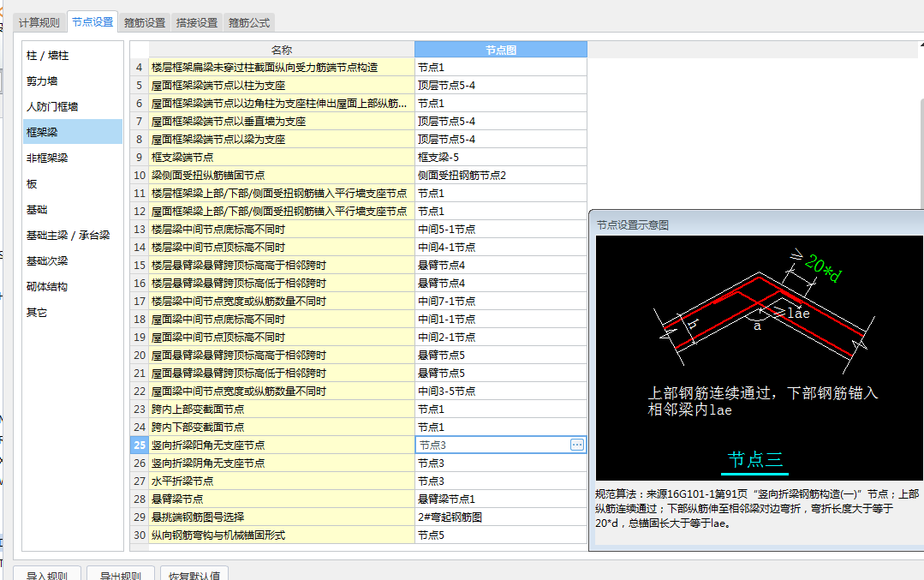Screen dimensions: 924x580
Task: Click the 导入规则 button
Action: tap(47, 573)
